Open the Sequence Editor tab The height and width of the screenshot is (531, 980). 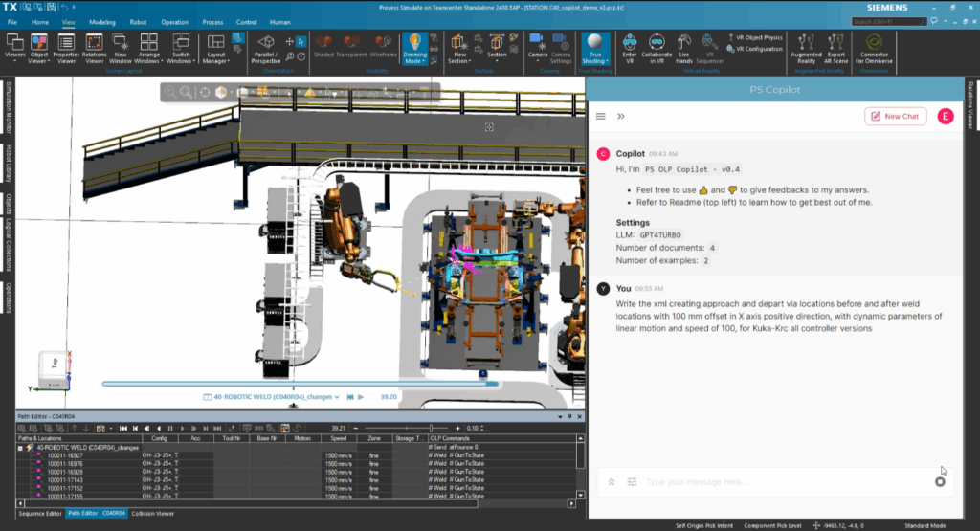(40, 514)
